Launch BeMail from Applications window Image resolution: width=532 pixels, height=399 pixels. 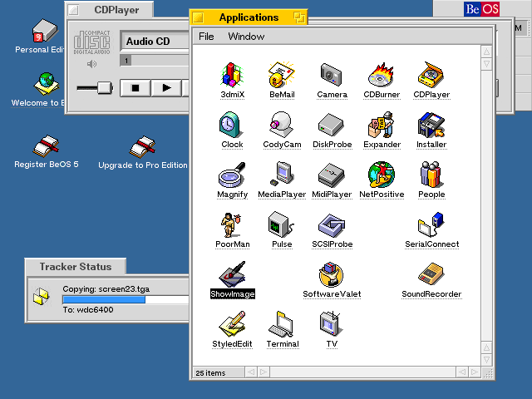click(x=282, y=75)
